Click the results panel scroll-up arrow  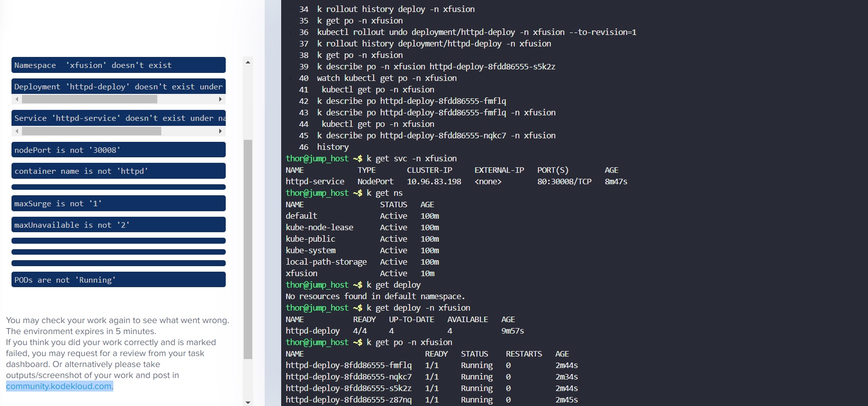pyautogui.click(x=248, y=62)
